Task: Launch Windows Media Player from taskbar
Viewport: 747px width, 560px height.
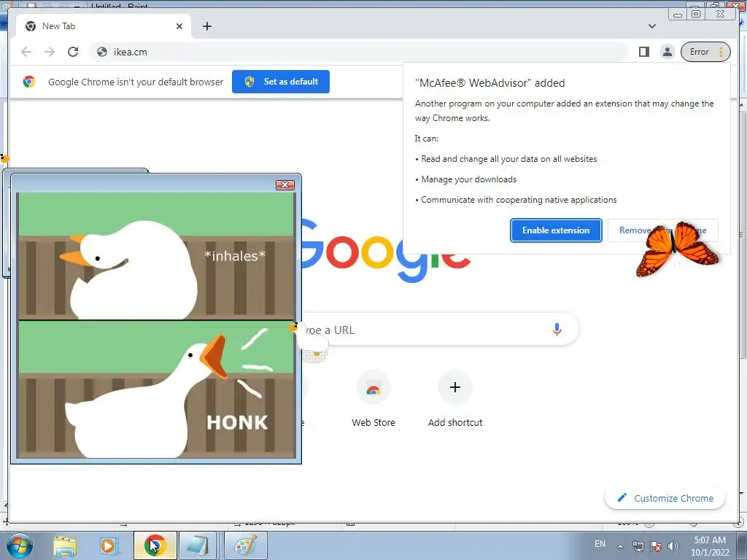Action: [x=108, y=545]
